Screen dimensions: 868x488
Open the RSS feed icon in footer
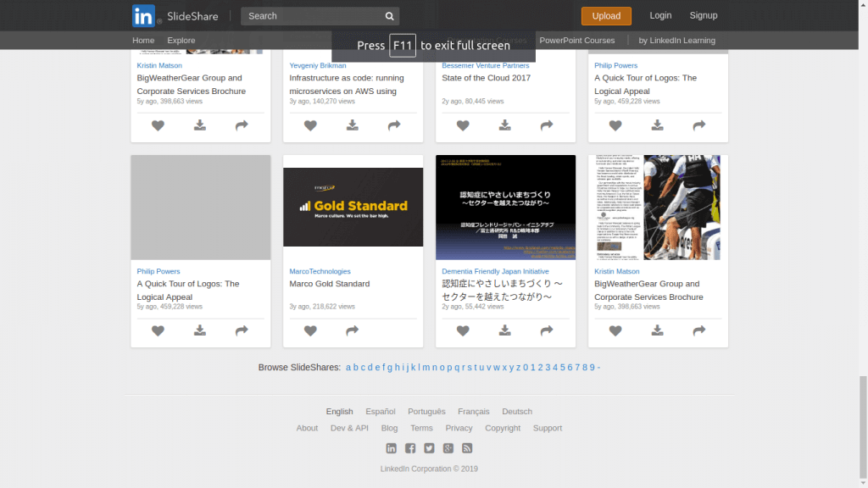tap(467, 448)
